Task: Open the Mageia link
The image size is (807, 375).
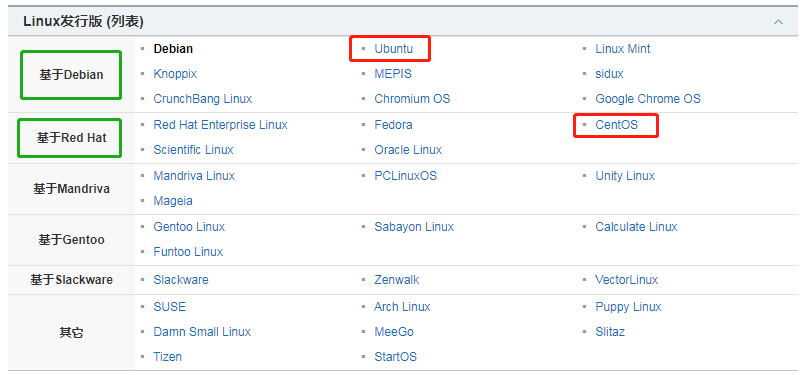Action: tap(172, 201)
